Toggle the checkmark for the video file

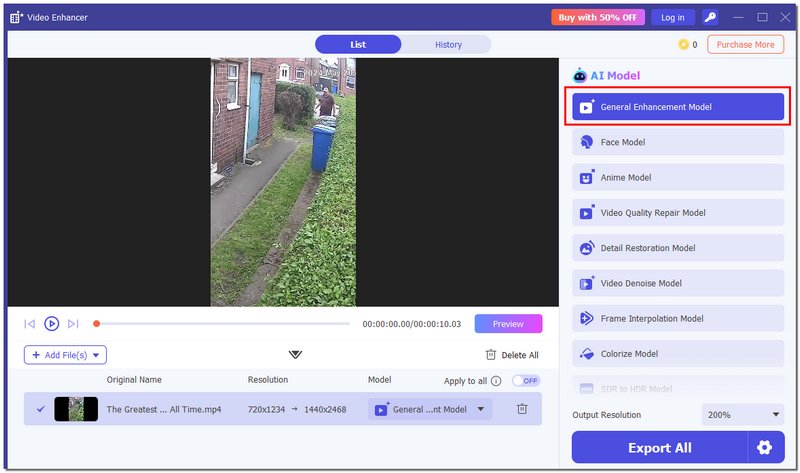[40, 409]
